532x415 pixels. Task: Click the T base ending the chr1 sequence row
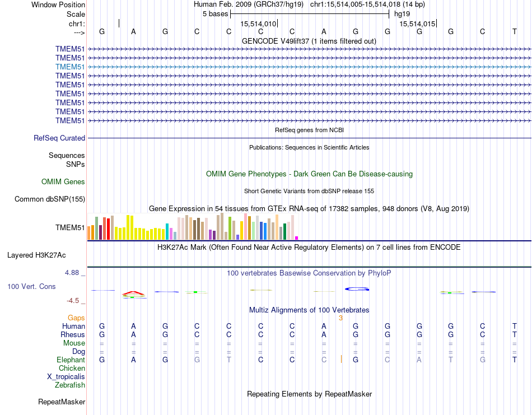pos(514,31)
